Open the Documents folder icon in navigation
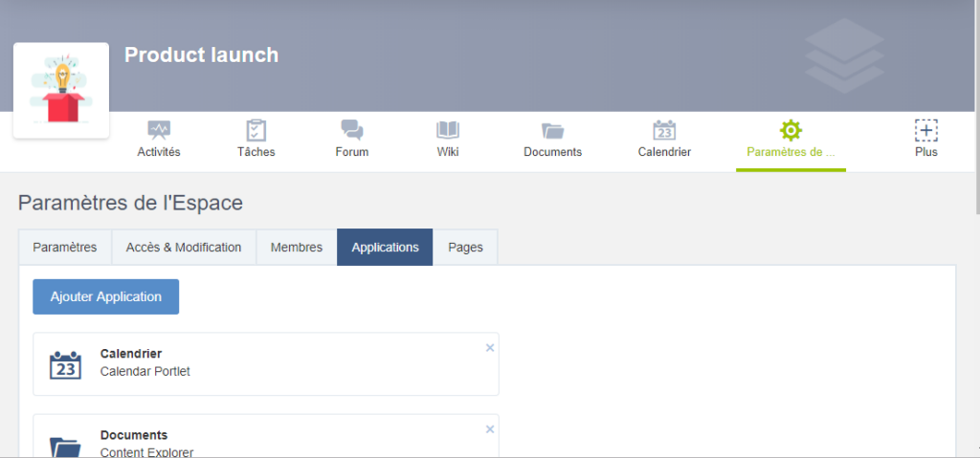The image size is (980, 458). tap(552, 130)
